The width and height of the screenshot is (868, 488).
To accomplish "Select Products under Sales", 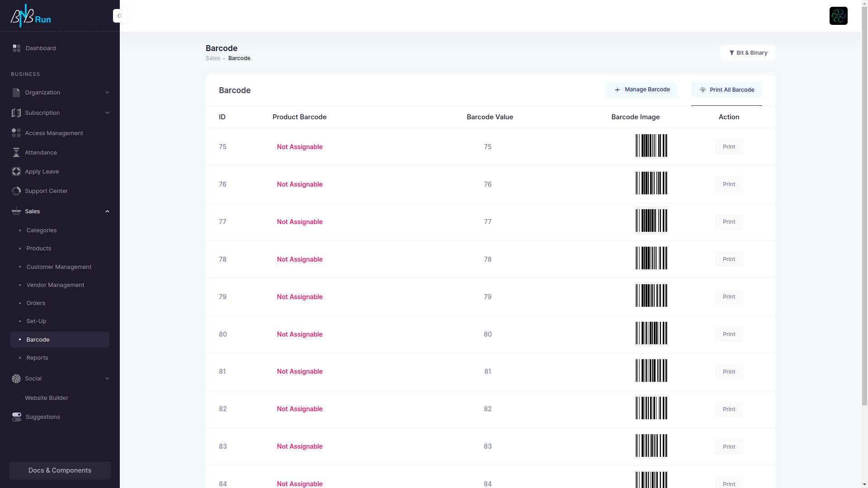I will (x=60, y=249).
